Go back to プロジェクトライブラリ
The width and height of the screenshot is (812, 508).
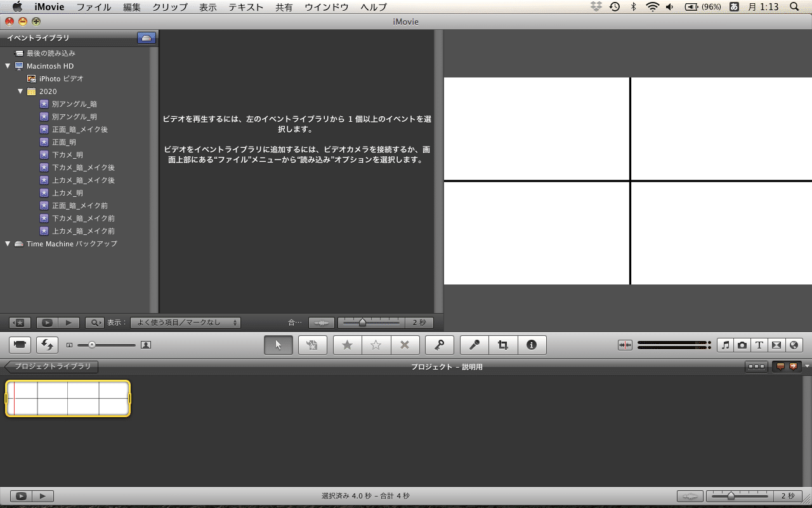pos(51,366)
